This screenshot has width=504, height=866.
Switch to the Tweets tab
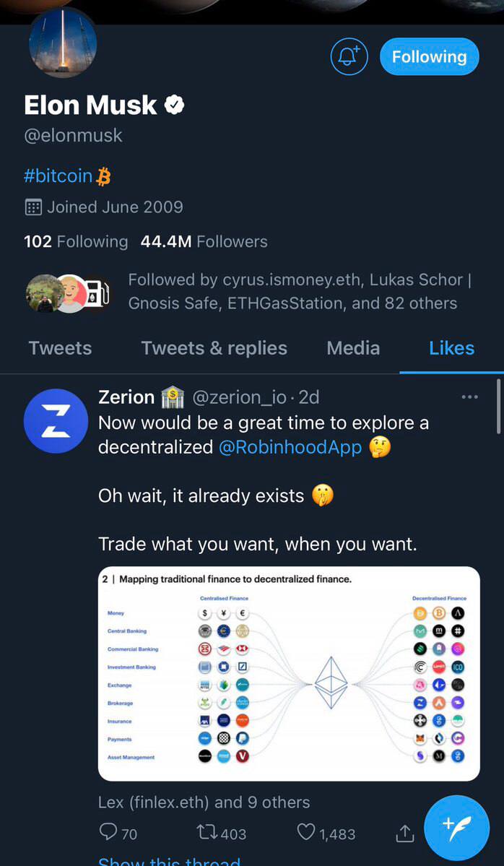[x=60, y=348]
